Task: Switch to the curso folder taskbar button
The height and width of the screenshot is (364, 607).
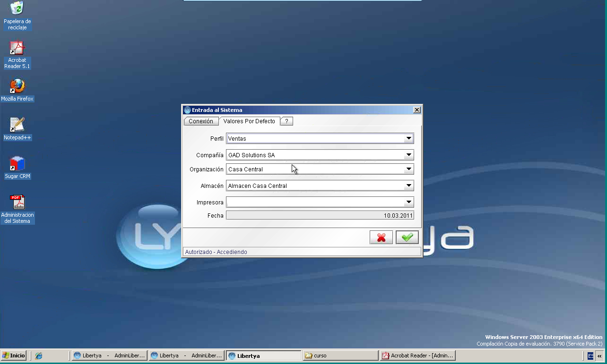Action: [341, 356]
